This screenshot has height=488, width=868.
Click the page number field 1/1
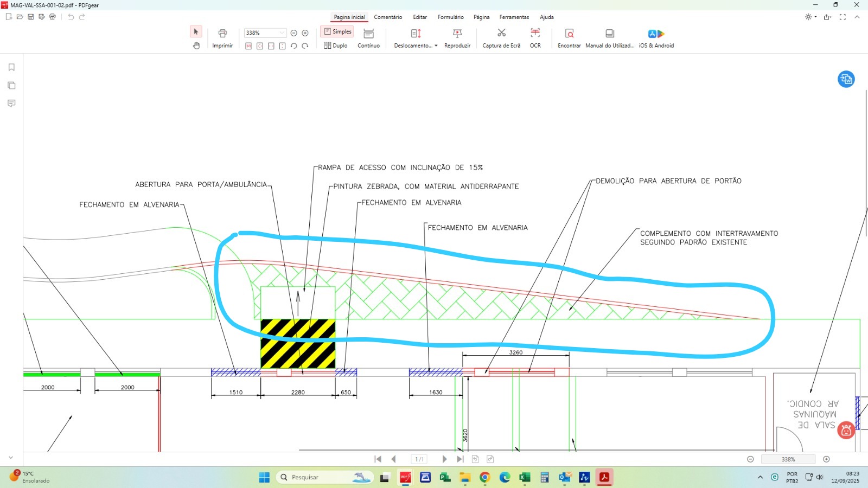419,459
